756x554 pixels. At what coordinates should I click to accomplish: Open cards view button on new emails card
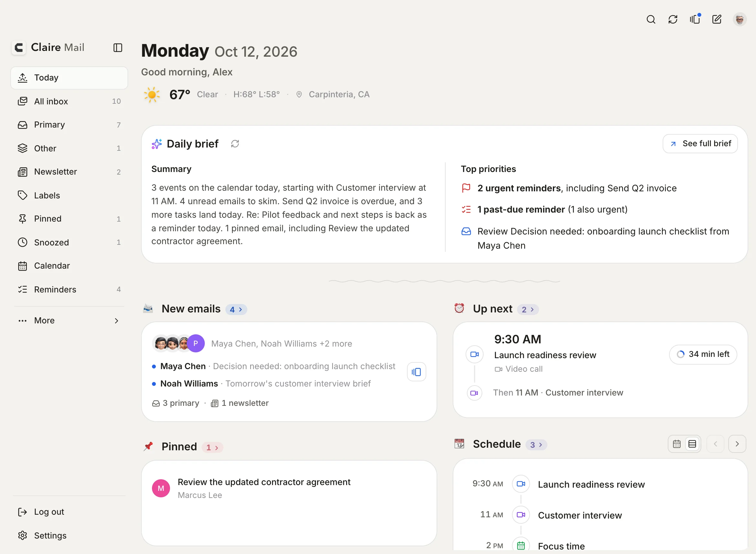point(416,372)
